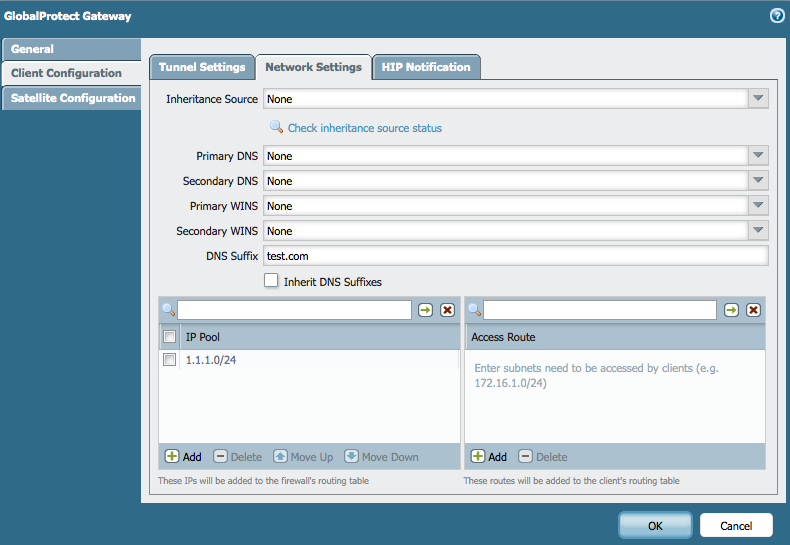
Task: Open the help question mark icon
Action: tap(776, 16)
